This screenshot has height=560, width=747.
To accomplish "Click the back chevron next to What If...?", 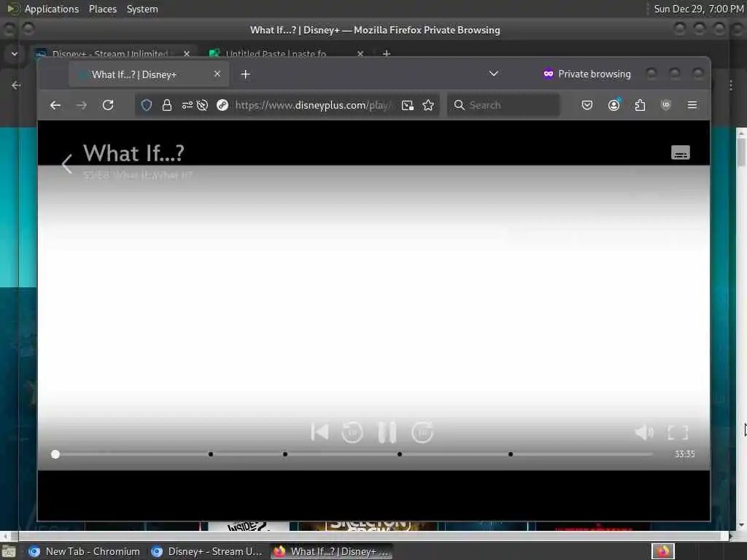I will coord(66,164).
